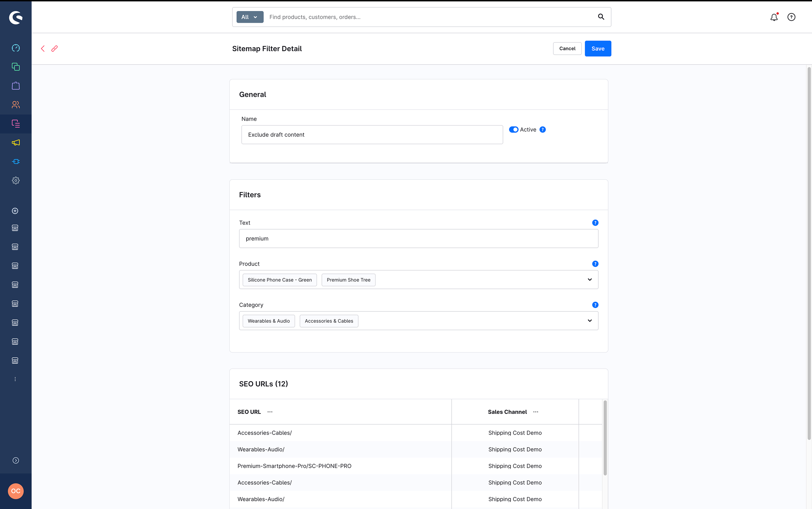Click the Name input field
Viewport: 812px width, 509px height.
[x=372, y=135]
